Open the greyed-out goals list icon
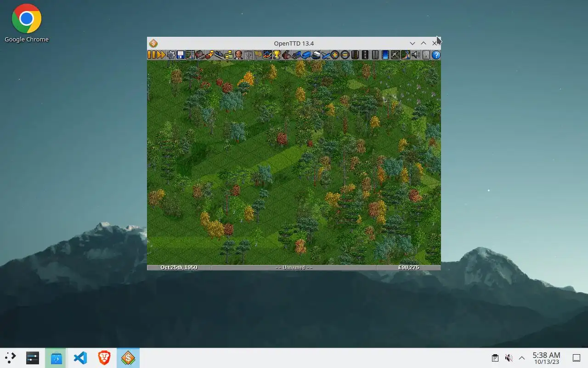The image size is (588, 368). point(258,55)
